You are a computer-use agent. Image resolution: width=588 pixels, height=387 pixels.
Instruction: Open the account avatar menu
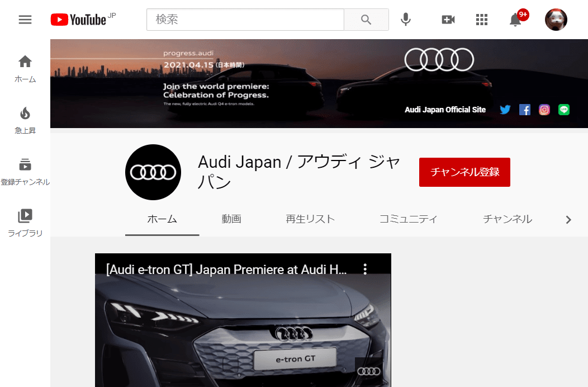556,20
